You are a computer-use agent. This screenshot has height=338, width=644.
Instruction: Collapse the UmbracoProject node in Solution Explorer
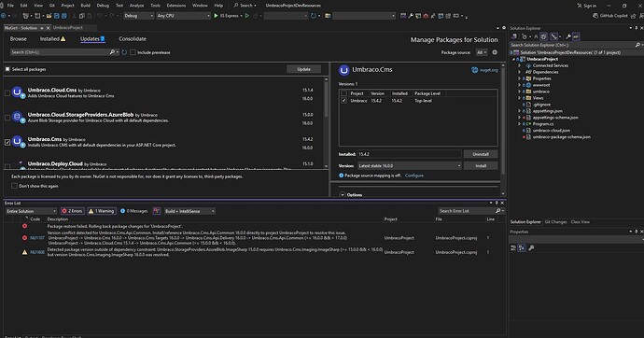pyautogui.click(x=513, y=59)
